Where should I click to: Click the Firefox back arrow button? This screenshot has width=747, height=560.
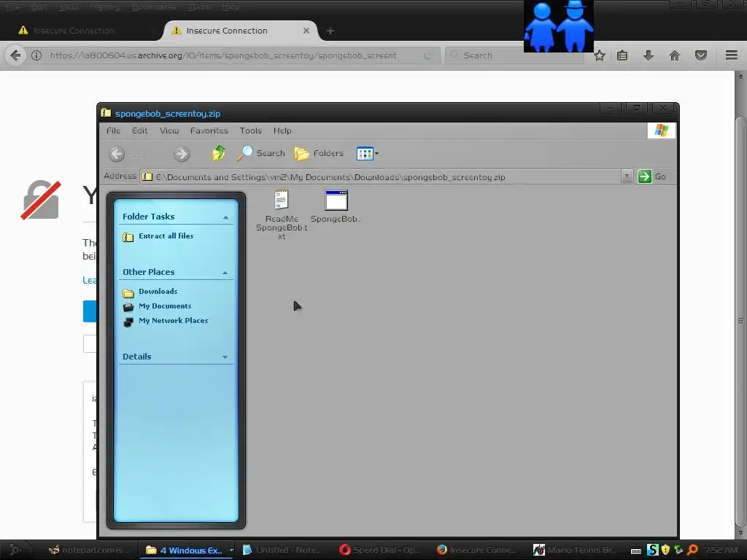15,55
